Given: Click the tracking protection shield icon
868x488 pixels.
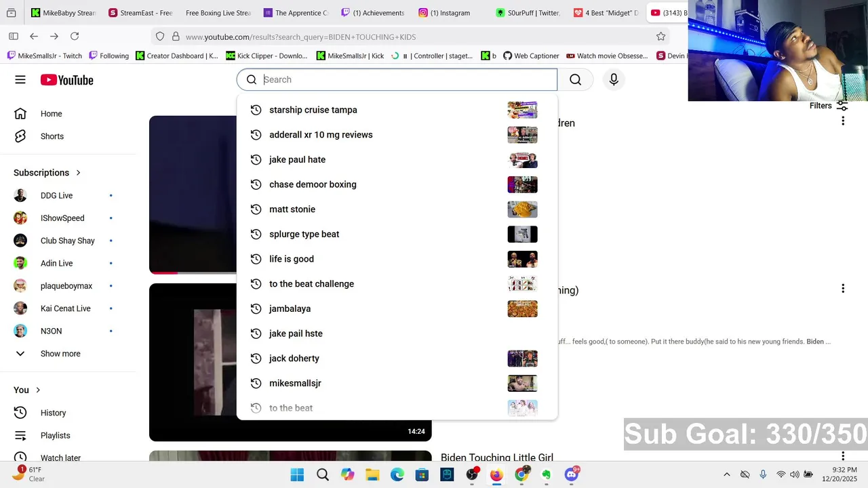Looking at the screenshot, I should [x=160, y=37].
